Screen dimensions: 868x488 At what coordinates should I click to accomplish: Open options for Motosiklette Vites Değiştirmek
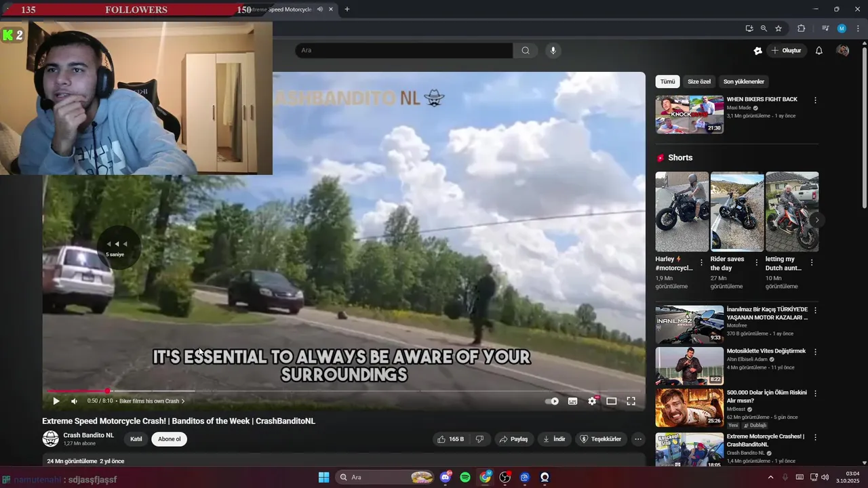pyautogui.click(x=815, y=352)
